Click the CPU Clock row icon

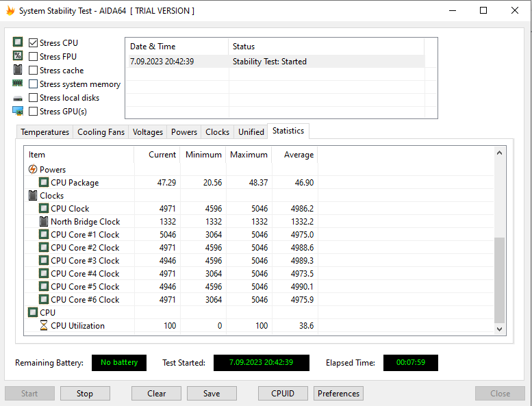[x=44, y=208]
